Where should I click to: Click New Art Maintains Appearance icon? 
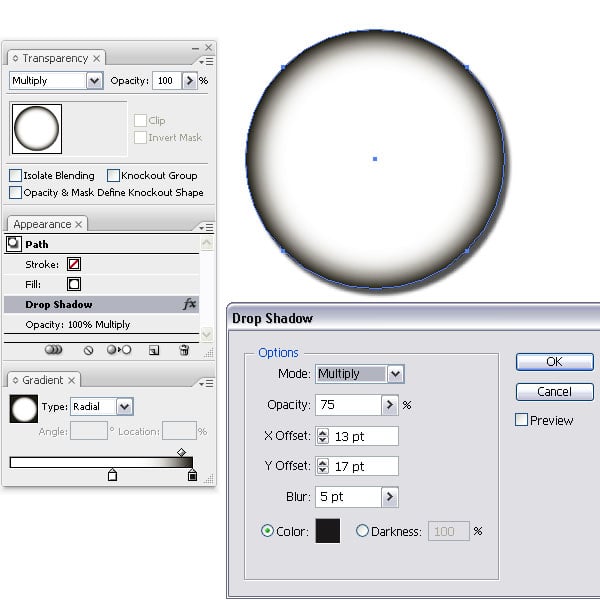[54, 350]
